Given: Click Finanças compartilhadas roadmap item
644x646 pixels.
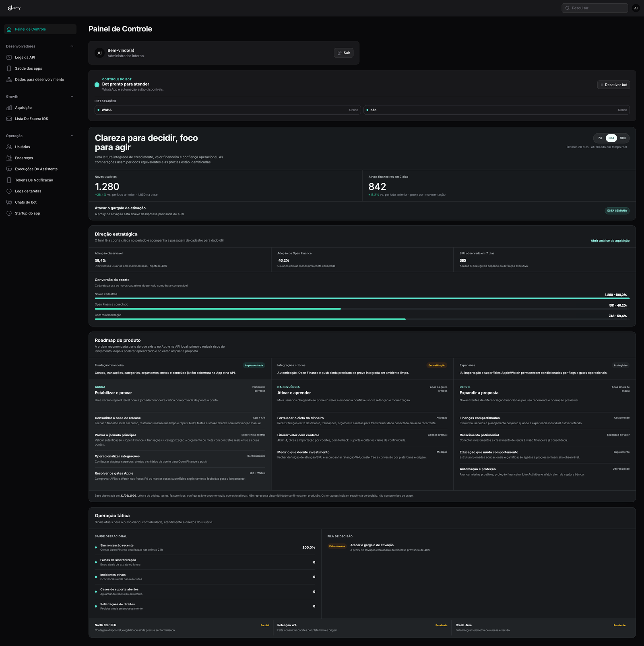Looking at the screenshot, I should [545, 421].
